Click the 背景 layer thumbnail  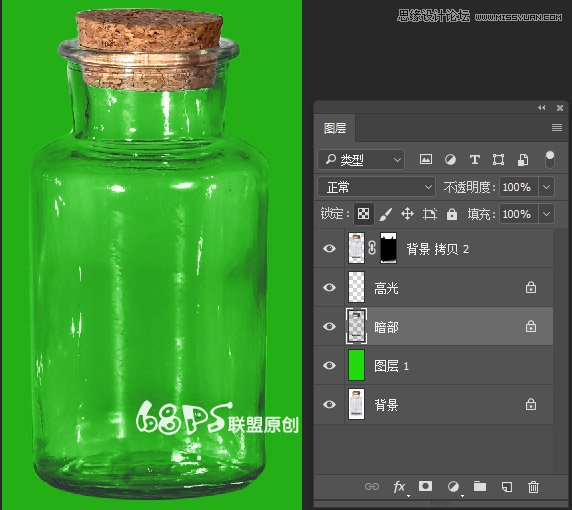[356, 404]
